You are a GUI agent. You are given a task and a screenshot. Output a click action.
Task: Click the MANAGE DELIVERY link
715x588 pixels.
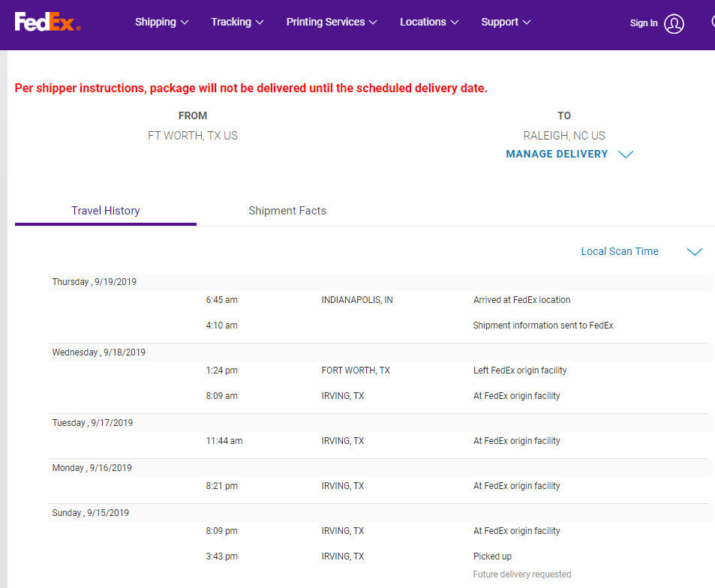coord(557,154)
